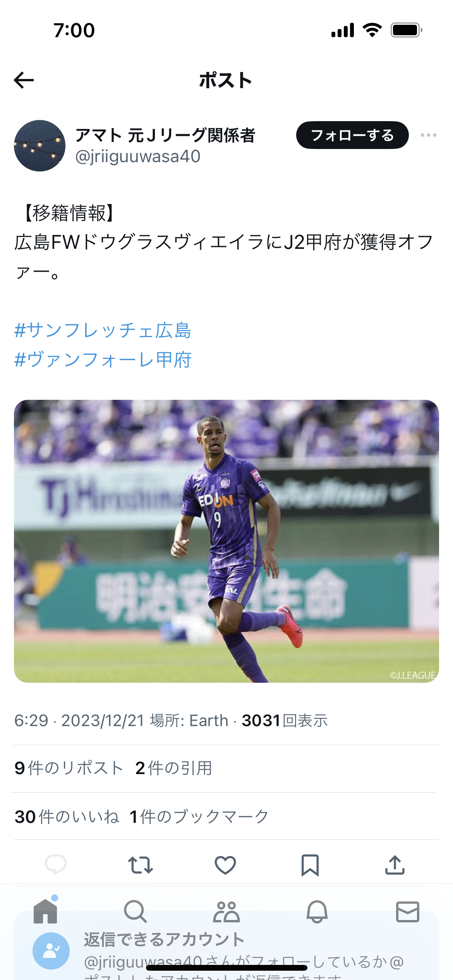View the 9件のリポスト list
Image resolution: width=453 pixels, height=980 pixels.
69,768
